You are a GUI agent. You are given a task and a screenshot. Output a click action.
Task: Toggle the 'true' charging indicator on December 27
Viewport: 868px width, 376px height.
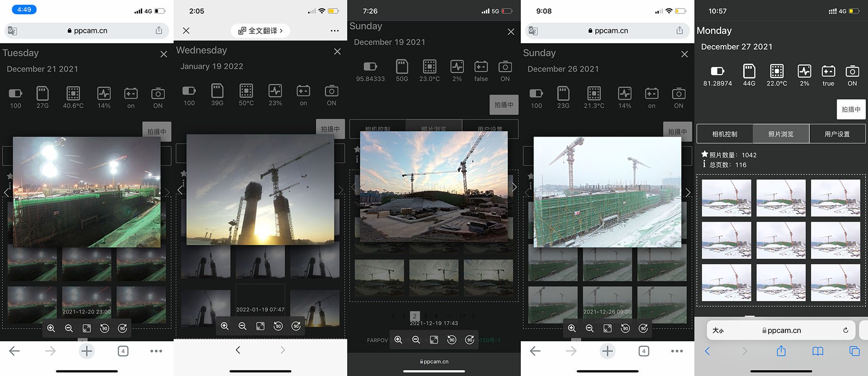[x=828, y=72]
